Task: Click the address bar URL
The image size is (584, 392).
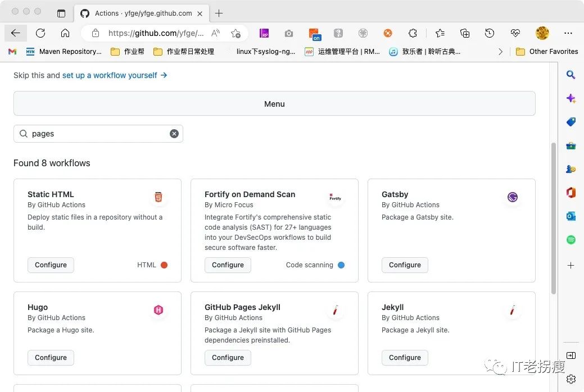Action: click(x=156, y=33)
